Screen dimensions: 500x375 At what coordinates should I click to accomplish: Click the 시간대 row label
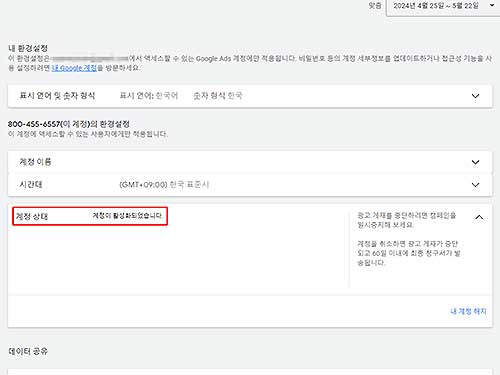point(31,185)
